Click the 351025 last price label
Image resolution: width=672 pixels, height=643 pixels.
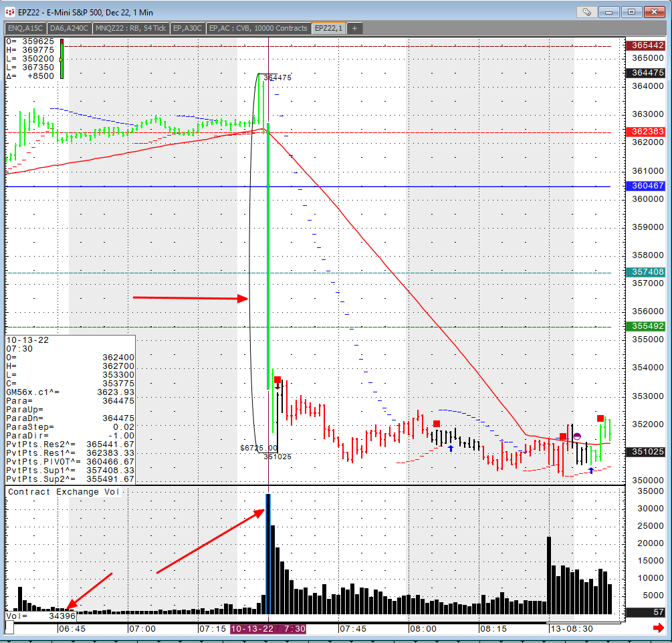tap(647, 452)
